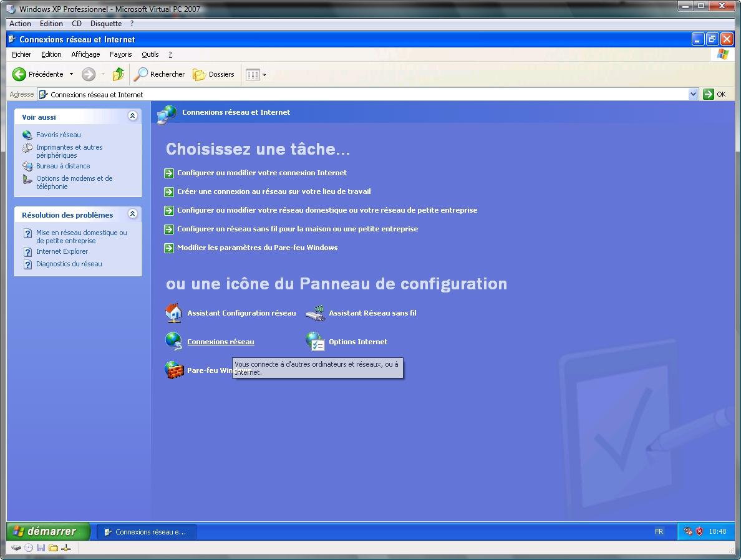Image resolution: width=741 pixels, height=560 pixels.
Task: Collapse the Résolution des problèmes panel
Action: coord(133,214)
